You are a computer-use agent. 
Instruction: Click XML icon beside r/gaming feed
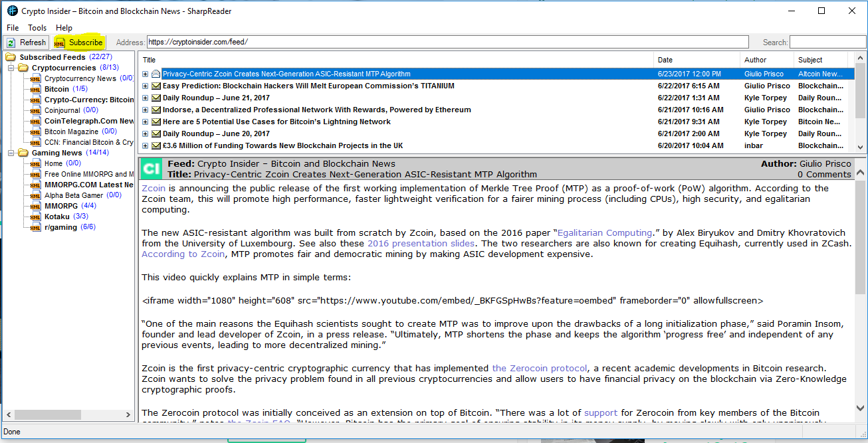pos(36,227)
